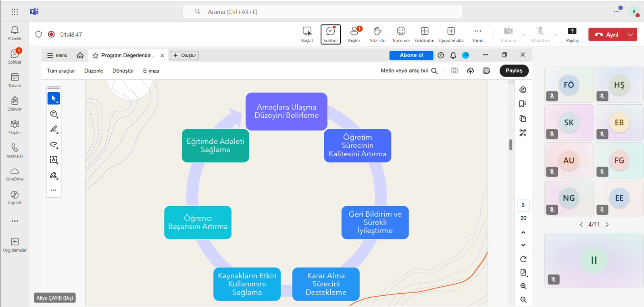This screenshot has height=307, width=644.
Task: Open the Dönüştür menu
Action: [x=123, y=71]
